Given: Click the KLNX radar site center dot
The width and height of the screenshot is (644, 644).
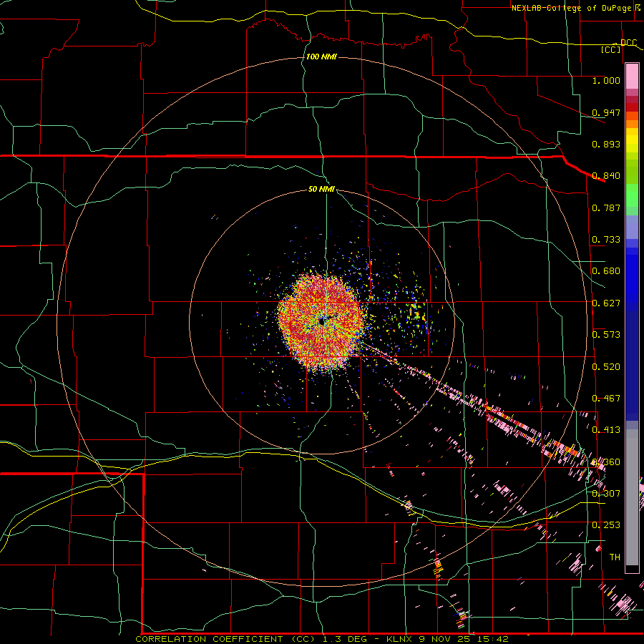Looking at the screenshot, I should [x=321, y=323].
